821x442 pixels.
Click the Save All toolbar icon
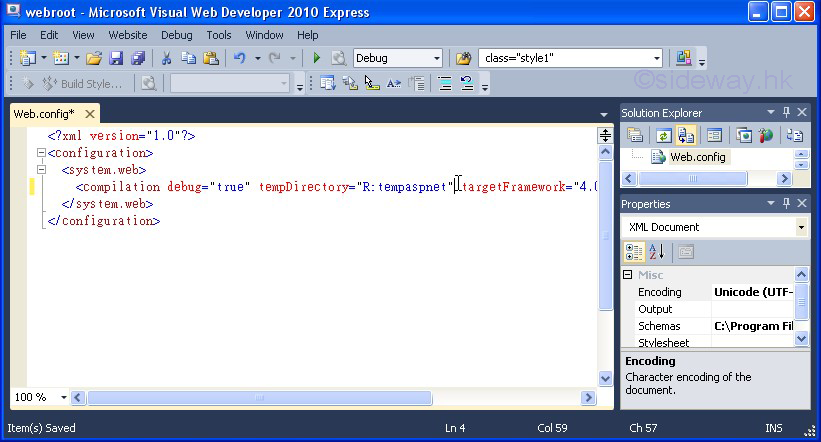137,58
